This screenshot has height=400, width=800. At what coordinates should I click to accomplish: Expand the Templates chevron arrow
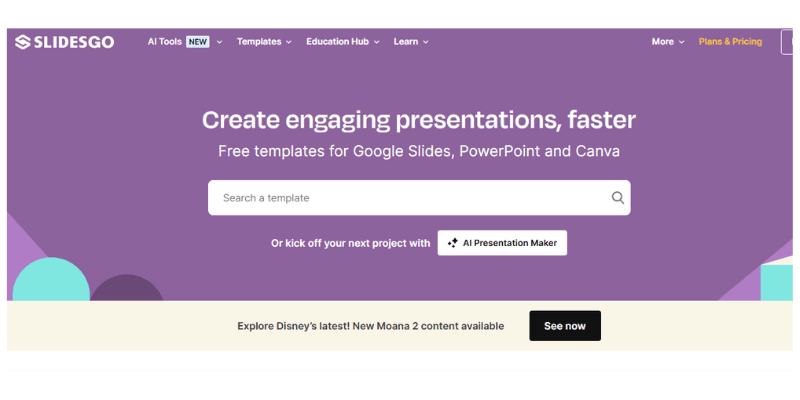tap(289, 42)
